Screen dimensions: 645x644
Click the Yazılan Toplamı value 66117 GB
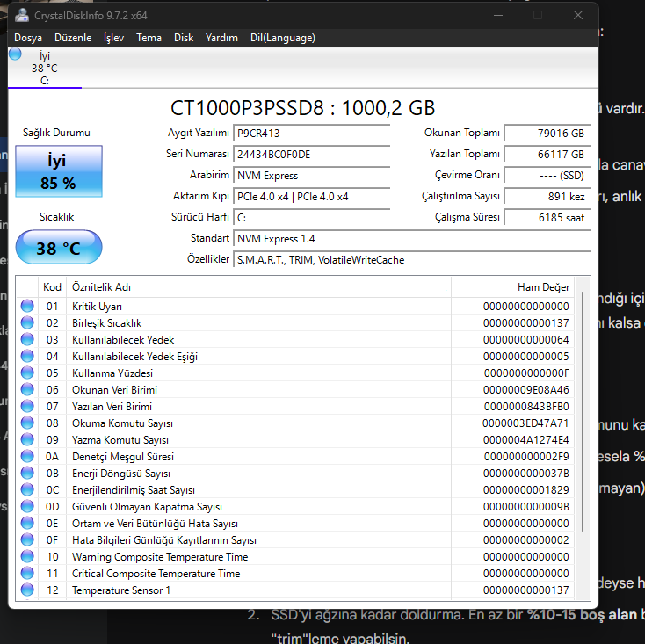point(547,155)
